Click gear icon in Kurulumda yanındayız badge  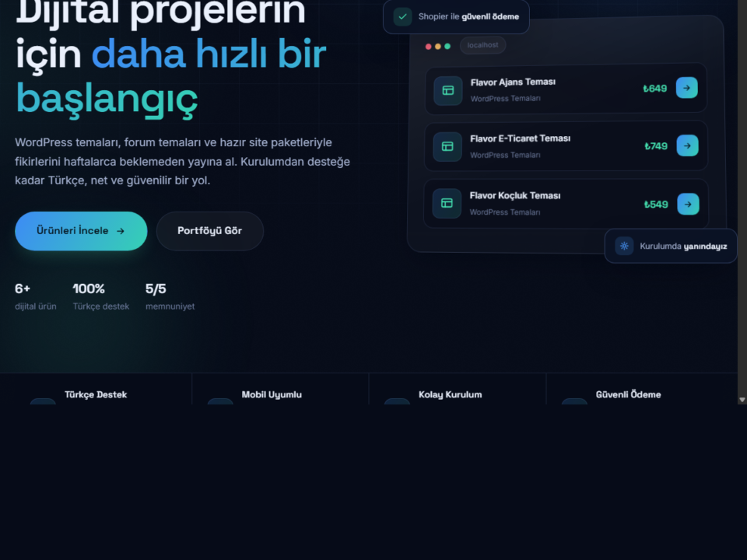tap(624, 247)
